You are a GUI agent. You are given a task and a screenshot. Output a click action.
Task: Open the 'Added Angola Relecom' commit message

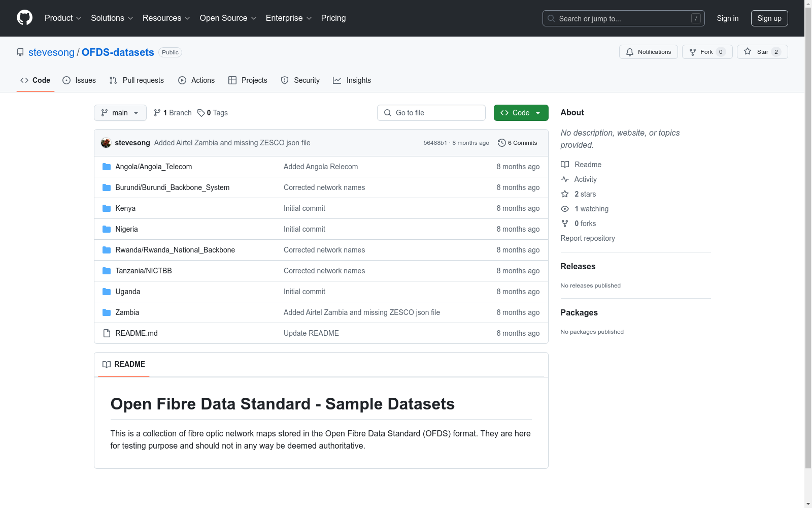click(x=321, y=167)
